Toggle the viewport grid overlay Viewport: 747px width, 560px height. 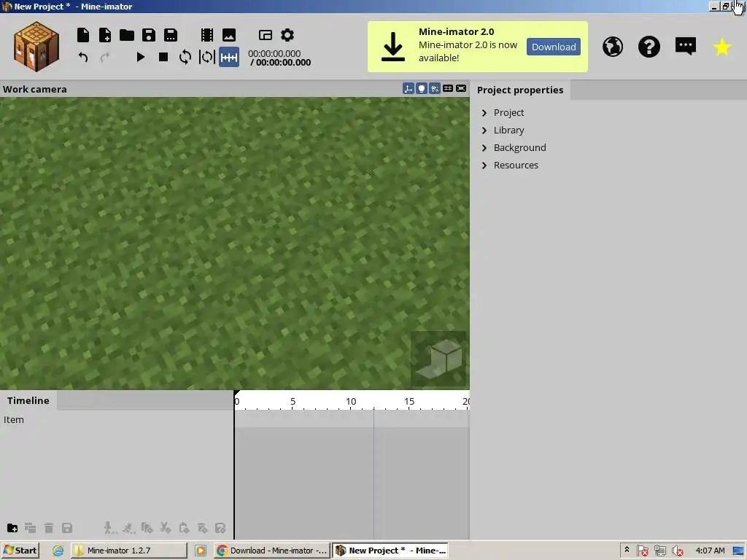[x=448, y=88]
